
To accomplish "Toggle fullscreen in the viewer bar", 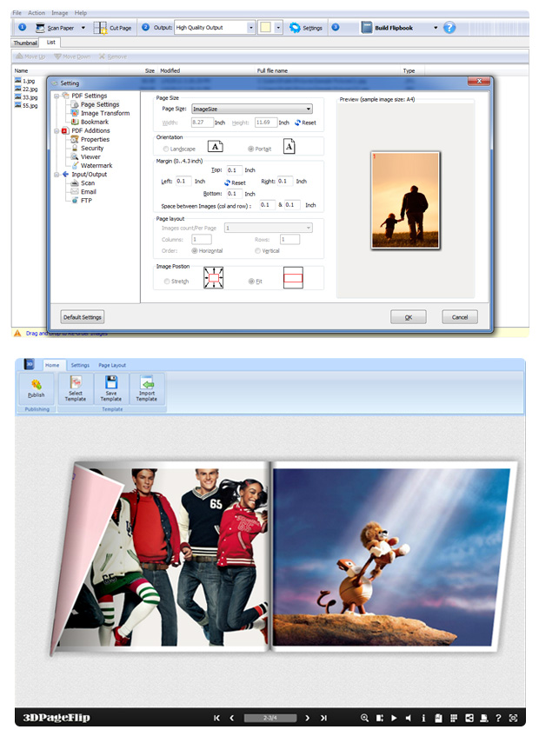I will pyautogui.click(x=514, y=718).
